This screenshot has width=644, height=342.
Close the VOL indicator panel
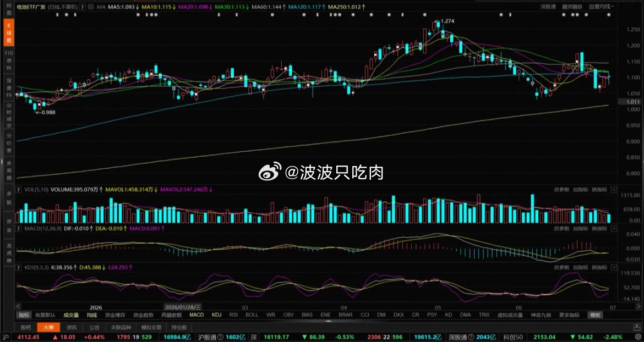(614, 190)
